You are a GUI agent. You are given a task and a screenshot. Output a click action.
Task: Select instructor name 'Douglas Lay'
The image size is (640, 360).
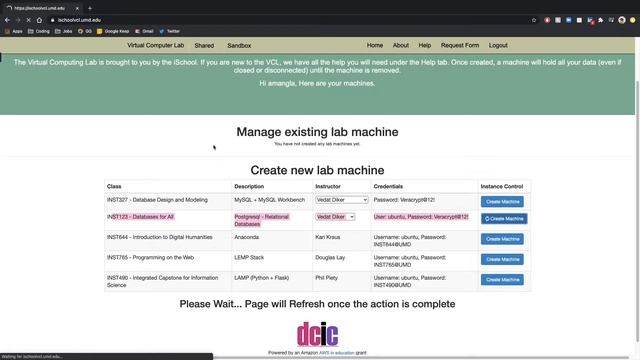coord(330,258)
